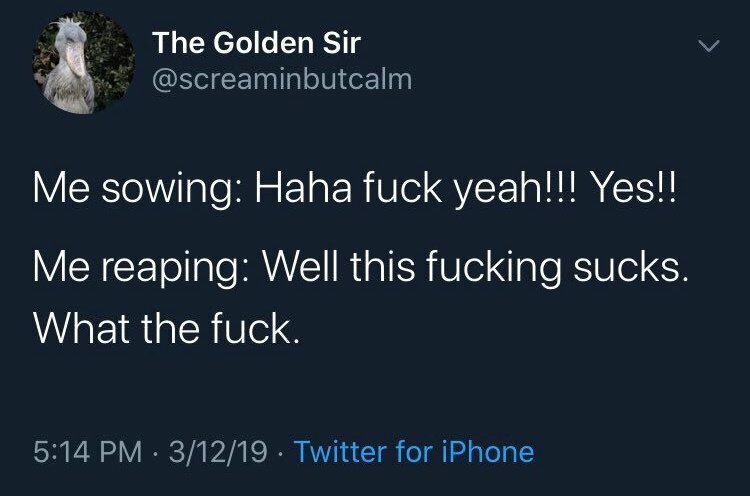
Task: Open the Twitter for iPhone source link
Action: (414, 452)
